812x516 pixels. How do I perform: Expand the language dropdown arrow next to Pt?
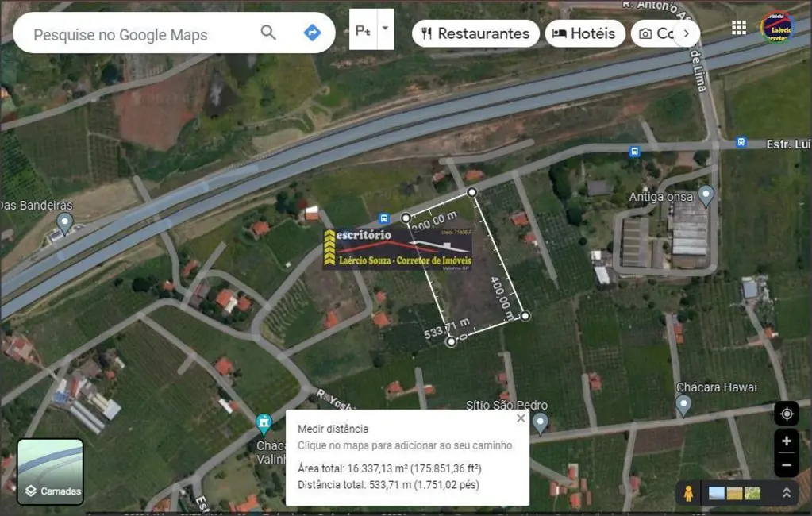point(385,29)
